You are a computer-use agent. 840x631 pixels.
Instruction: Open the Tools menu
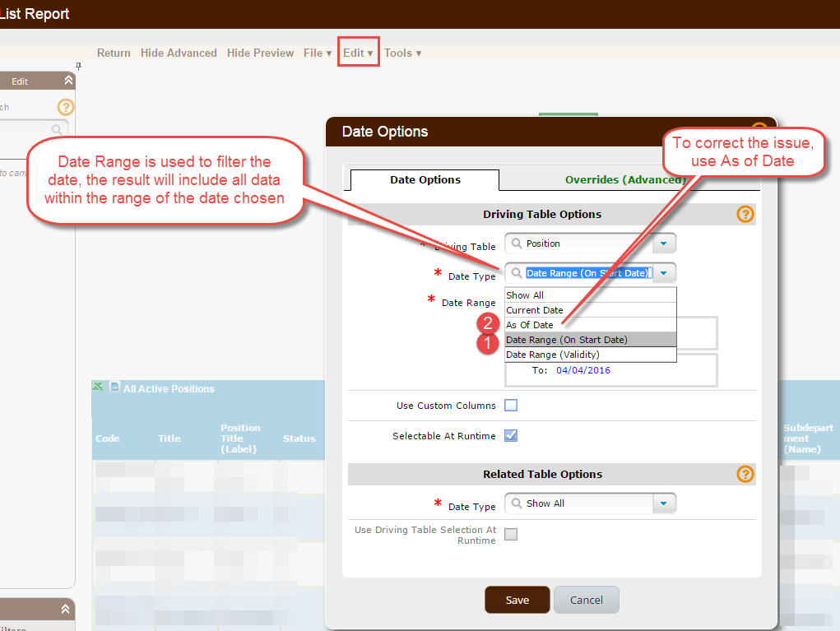402,53
